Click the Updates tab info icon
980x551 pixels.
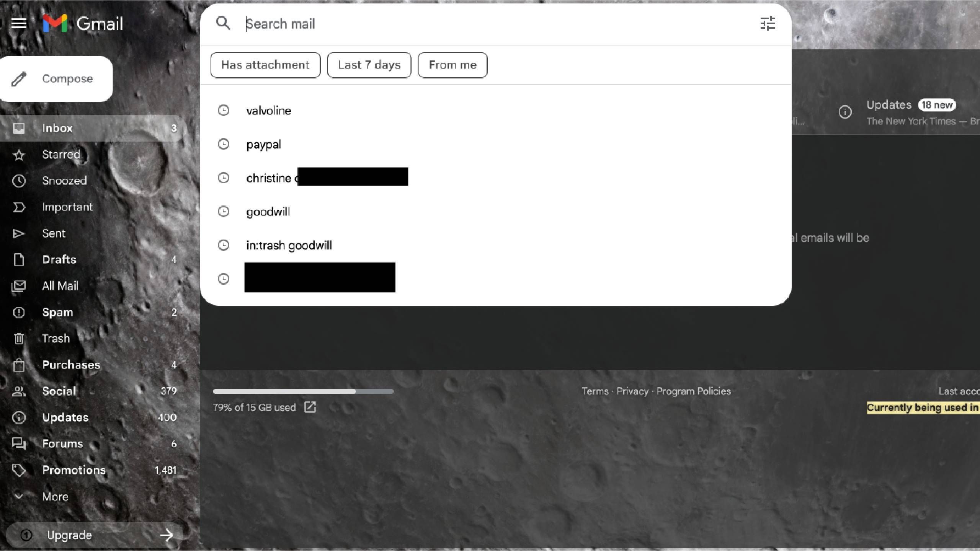(845, 112)
